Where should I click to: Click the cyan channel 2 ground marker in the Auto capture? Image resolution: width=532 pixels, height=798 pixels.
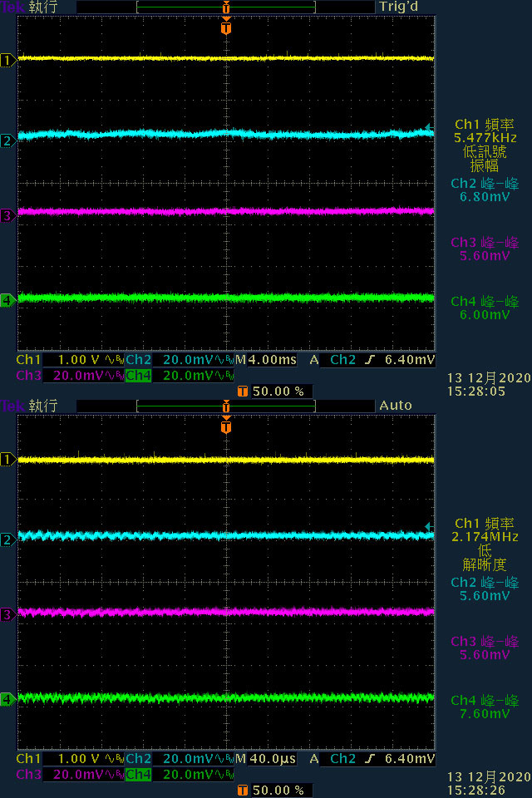(7, 539)
